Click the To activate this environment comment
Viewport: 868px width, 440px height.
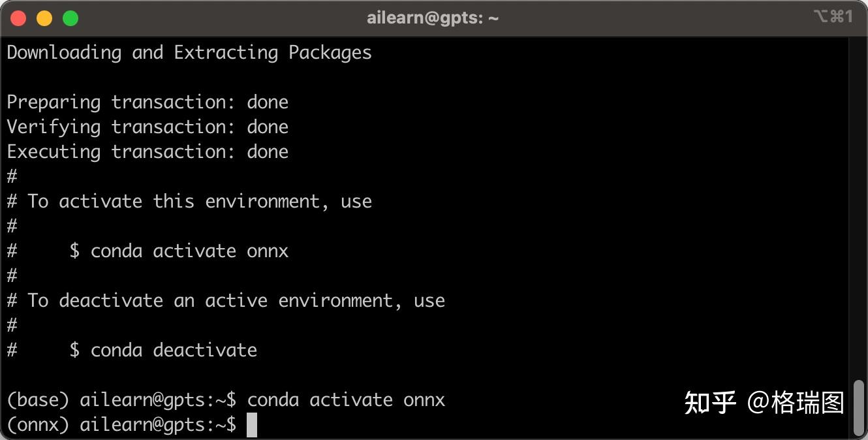[x=198, y=202]
